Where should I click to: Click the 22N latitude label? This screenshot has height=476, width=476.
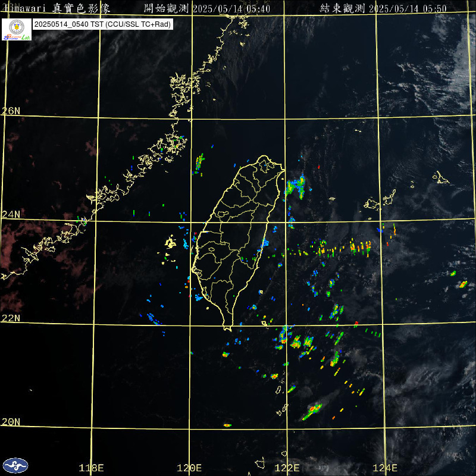point(11,318)
